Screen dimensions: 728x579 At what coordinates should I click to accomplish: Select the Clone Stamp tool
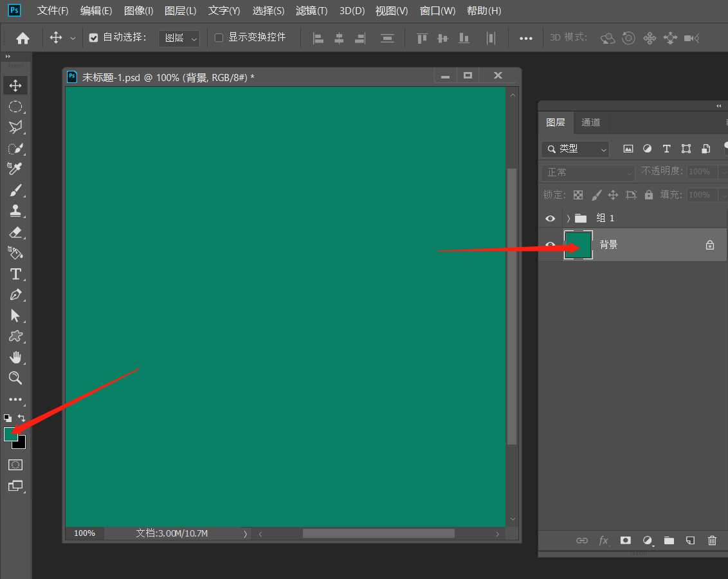point(15,211)
